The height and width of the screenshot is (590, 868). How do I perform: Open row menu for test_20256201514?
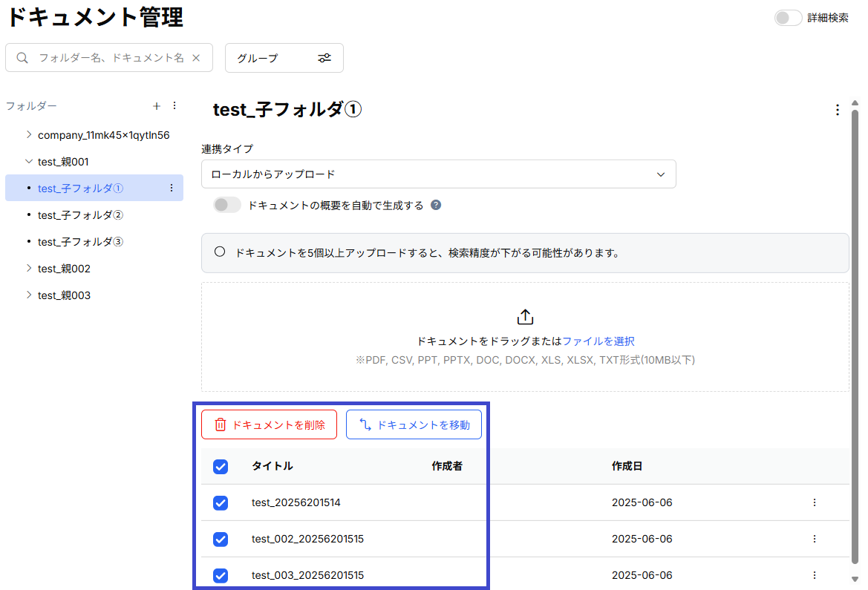pyautogui.click(x=815, y=502)
